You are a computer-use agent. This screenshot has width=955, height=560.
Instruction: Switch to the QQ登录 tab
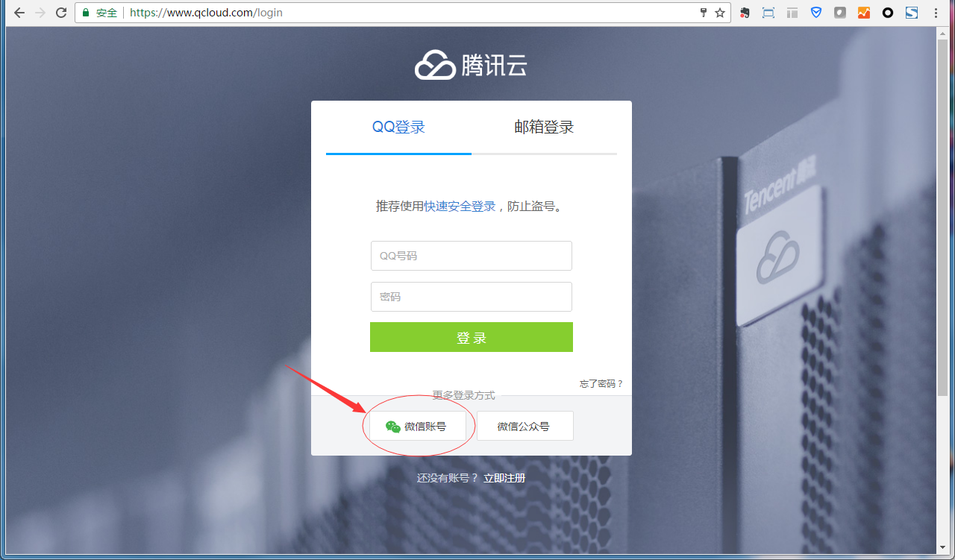click(398, 127)
